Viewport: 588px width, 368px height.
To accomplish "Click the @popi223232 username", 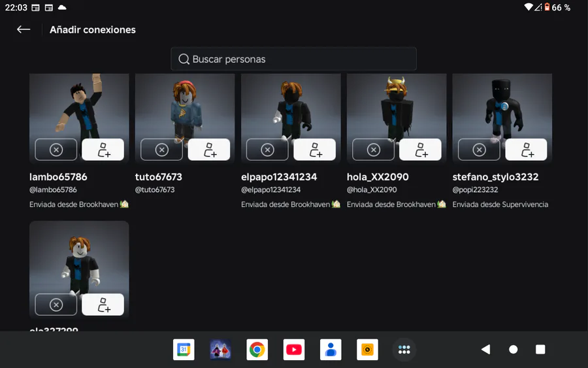I will 475,190.
